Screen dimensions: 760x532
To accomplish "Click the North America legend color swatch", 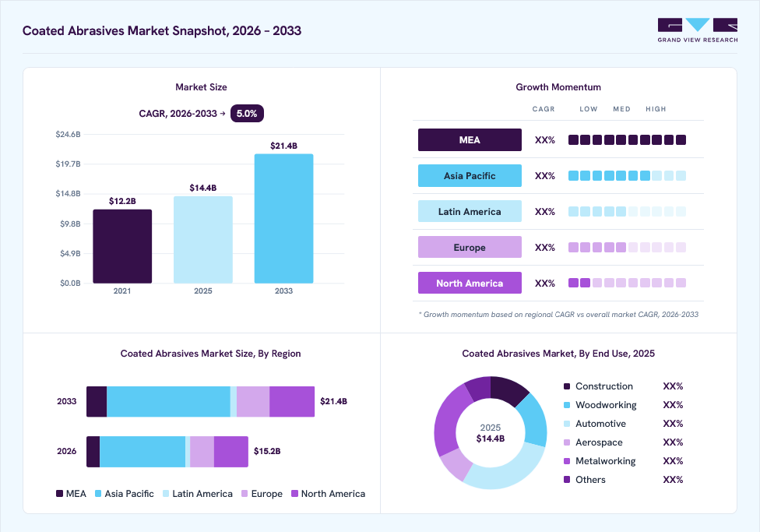I will point(294,494).
